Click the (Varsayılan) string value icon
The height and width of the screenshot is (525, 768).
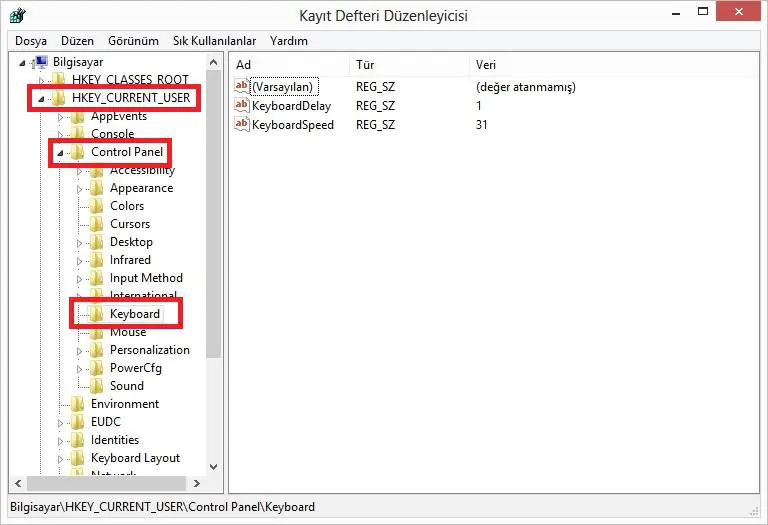pos(241,86)
